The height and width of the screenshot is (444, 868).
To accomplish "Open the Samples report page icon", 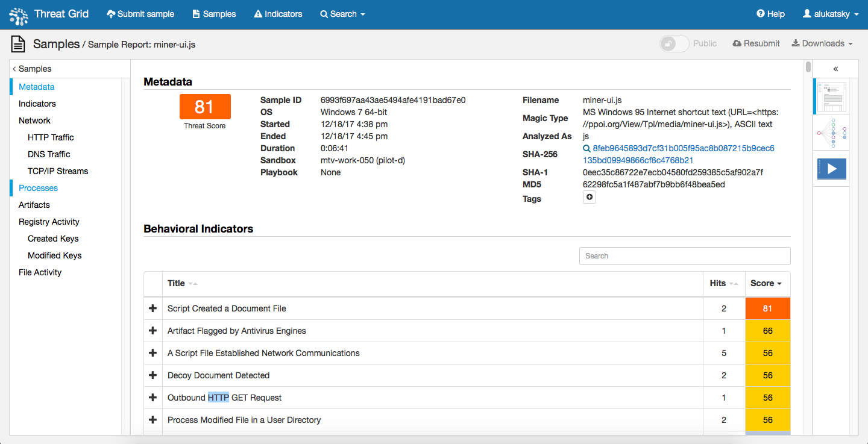I will (17, 43).
